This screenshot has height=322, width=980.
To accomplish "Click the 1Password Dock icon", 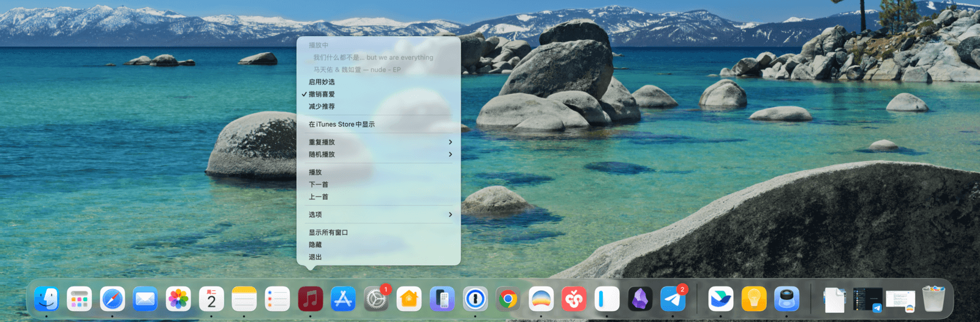I will click(475, 299).
